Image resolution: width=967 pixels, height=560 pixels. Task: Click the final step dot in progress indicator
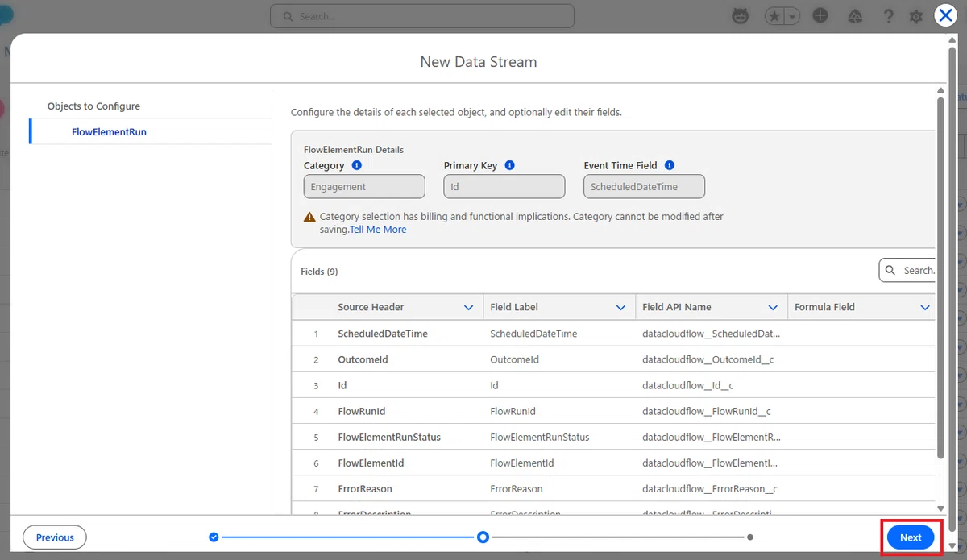(750, 537)
